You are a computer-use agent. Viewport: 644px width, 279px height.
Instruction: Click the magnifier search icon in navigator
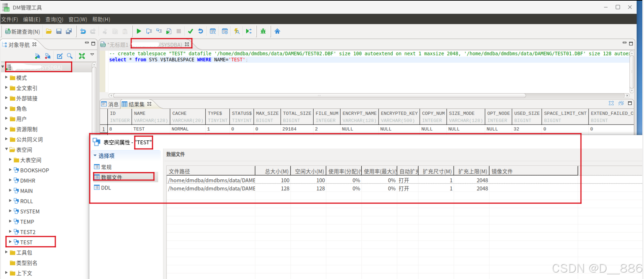pos(70,56)
